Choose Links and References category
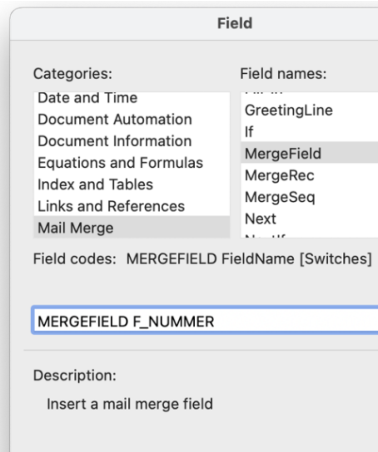This screenshot has height=452, width=378. pyautogui.click(x=132, y=206)
